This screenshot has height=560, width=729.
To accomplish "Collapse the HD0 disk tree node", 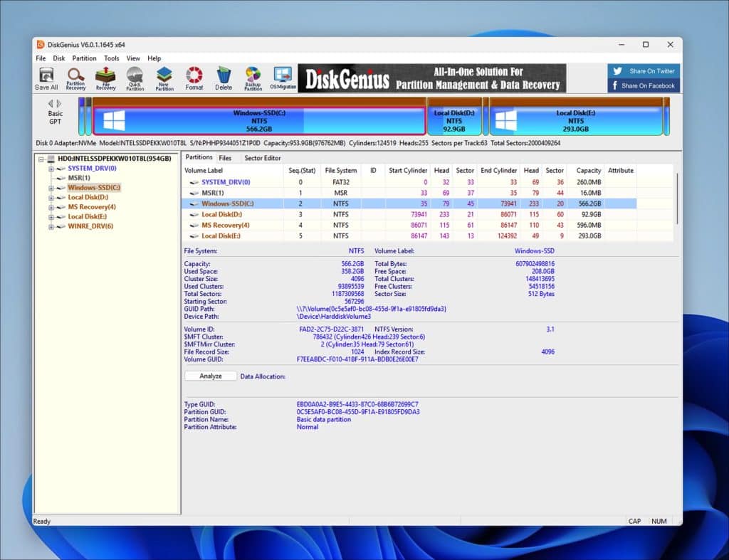I will point(41,159).
